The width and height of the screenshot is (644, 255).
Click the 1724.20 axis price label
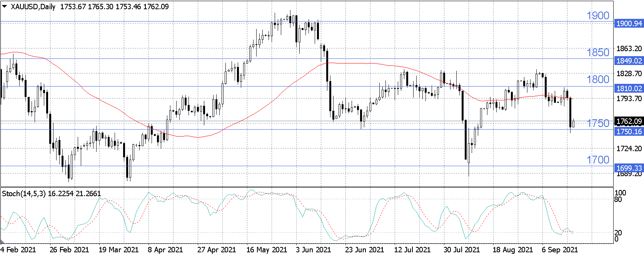tap(629, 148)
